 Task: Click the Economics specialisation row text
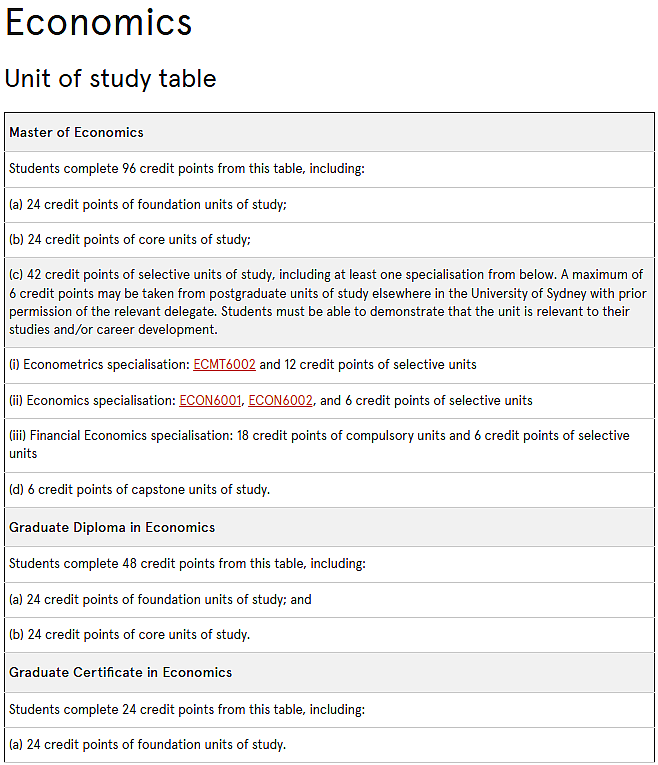(x=271, y=401)
